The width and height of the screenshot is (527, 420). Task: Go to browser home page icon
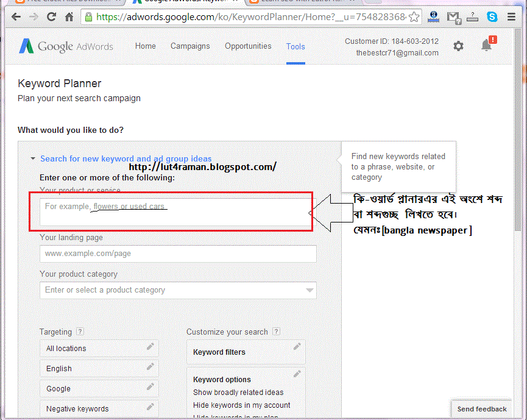[69, 16]
